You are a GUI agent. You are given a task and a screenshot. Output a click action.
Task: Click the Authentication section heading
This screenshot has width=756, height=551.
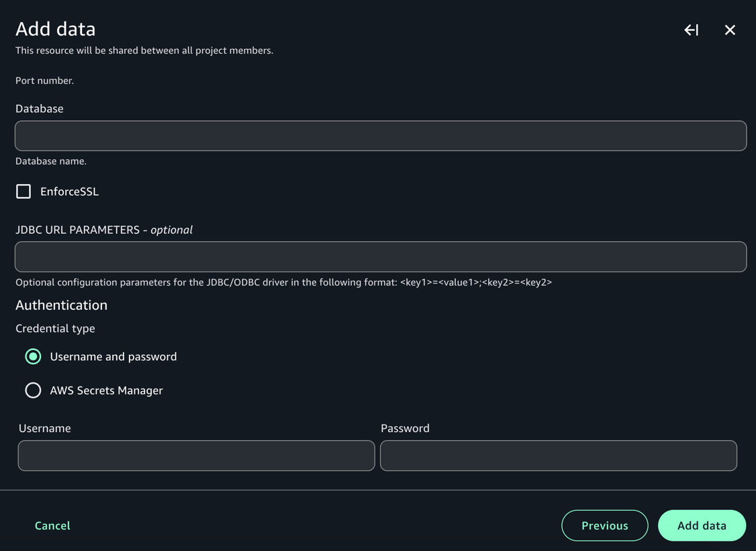[61, 305]
